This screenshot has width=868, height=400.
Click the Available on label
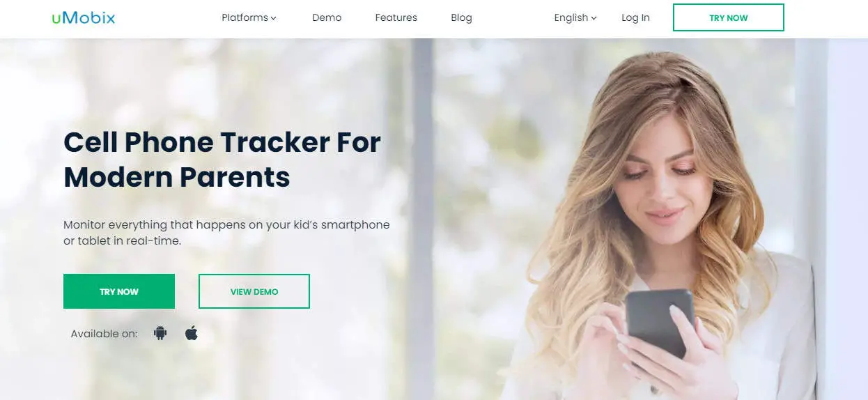coord(104,334)
